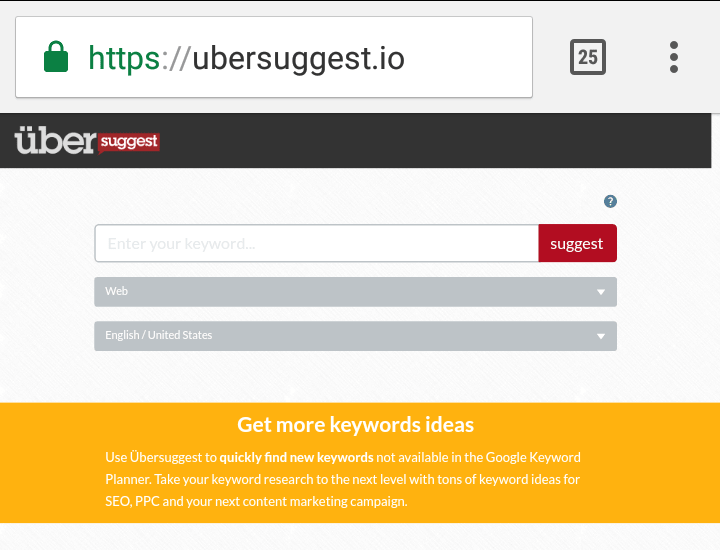Click bold 'quickly find new keywords' text
The image size is (720, 550).
[x=296, y=457]
